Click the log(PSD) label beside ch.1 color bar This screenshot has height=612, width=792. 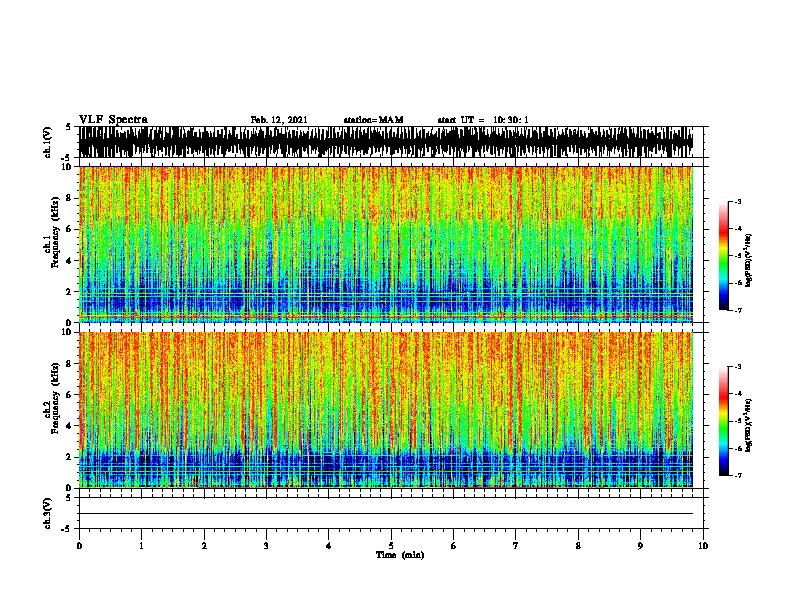click(749, 260)
